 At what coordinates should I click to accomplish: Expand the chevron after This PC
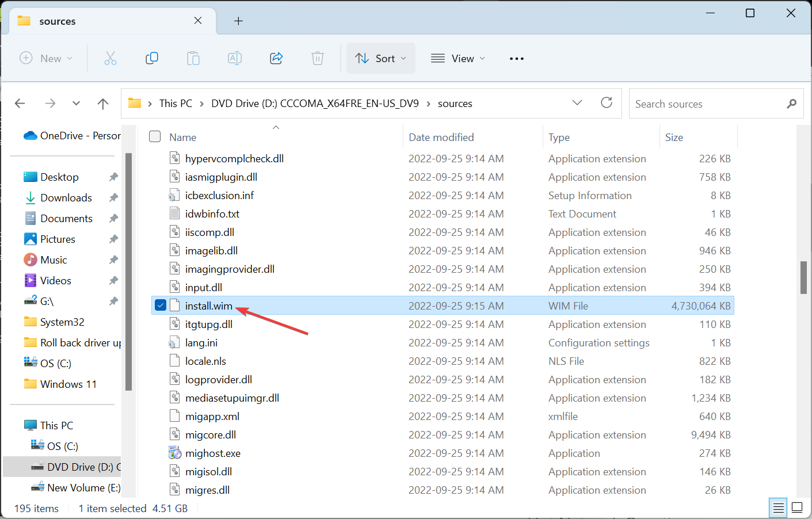(202, 104)
